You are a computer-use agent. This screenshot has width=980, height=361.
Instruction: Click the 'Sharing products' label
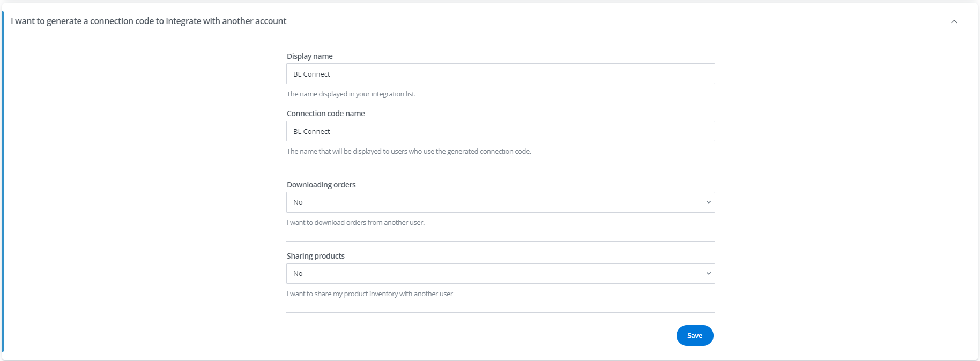(x=316, y=256)
